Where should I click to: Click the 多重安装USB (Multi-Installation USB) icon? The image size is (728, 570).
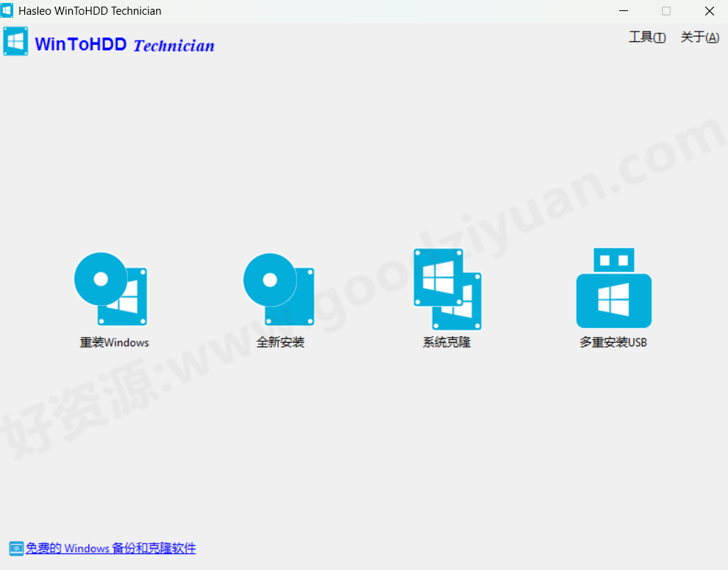[613, 287]
